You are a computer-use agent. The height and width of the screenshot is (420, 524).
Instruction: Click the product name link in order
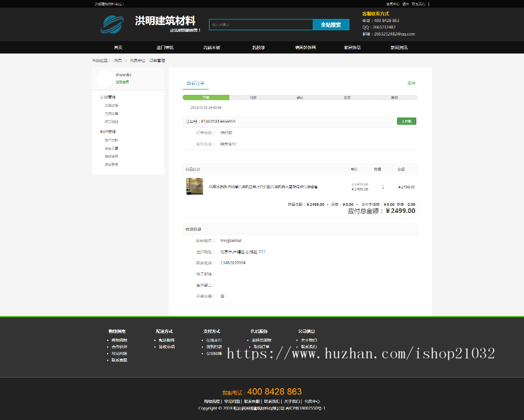[263, 187]
